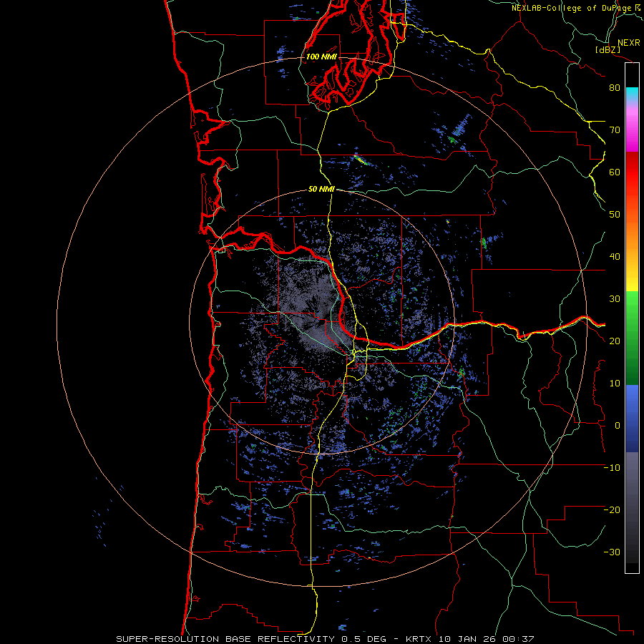Click the dBZ unit label above color scale

608,49
